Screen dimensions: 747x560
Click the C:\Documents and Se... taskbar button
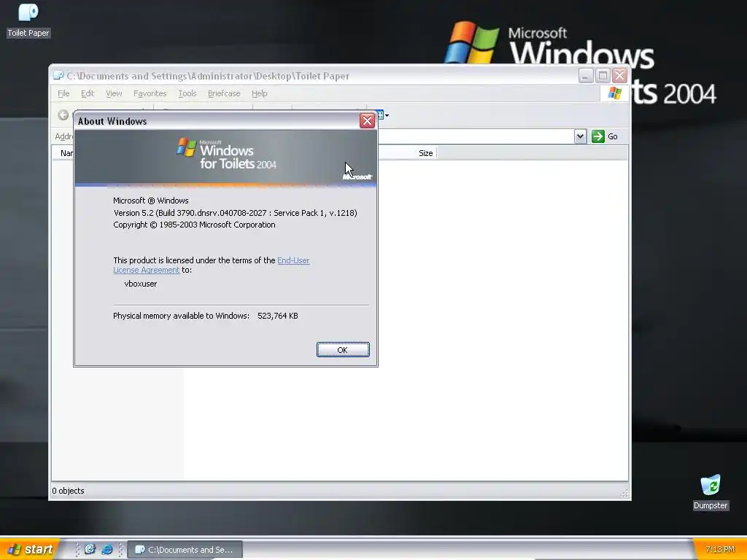coord(185,550)
